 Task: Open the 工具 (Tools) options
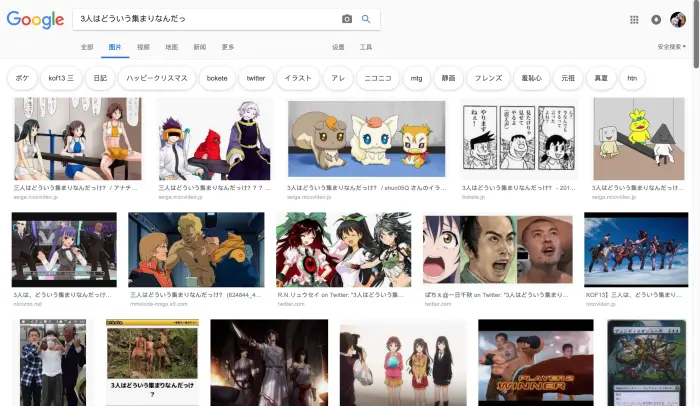(366, 47)
